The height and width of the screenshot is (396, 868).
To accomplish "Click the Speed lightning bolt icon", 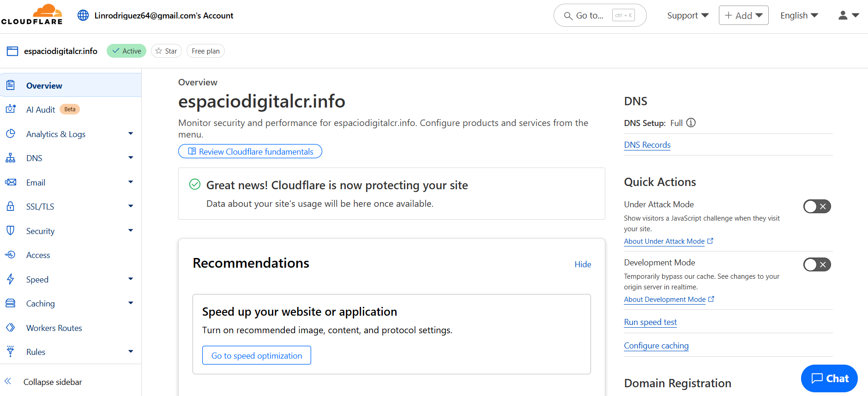I will [x=10, y=279].
